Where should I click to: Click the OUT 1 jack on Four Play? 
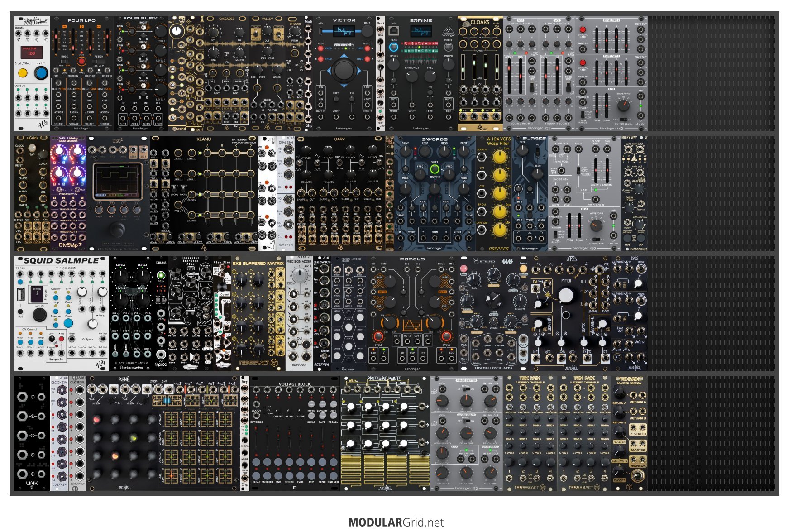pos(123,119)
